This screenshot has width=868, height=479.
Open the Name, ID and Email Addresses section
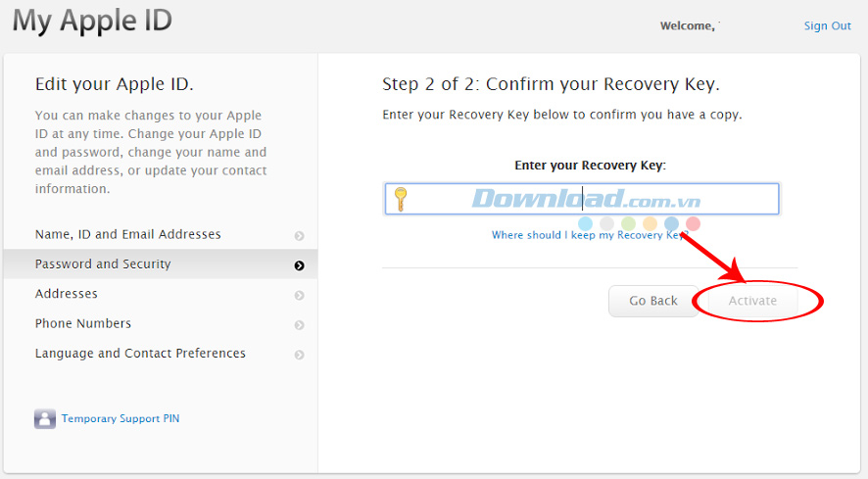pyautogui.click(x=128, y=235)
